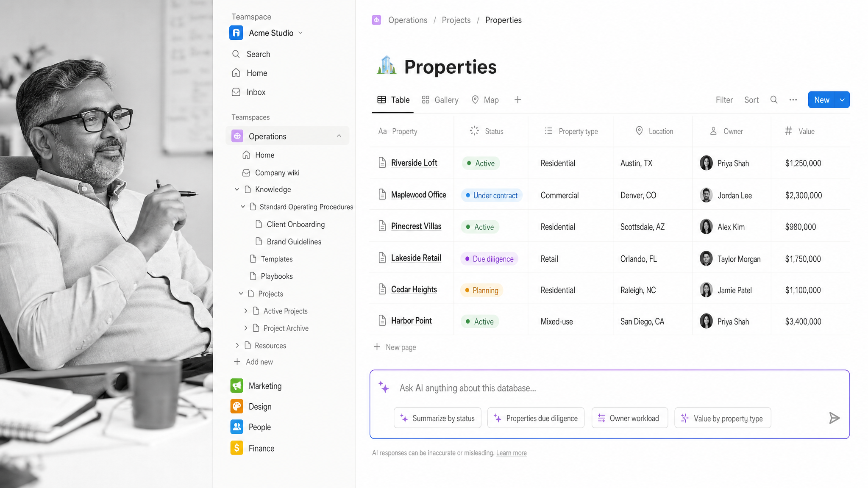Screen dimensions: 868x488
Task: Switch to the Map view tab
Action: point(485,100)
